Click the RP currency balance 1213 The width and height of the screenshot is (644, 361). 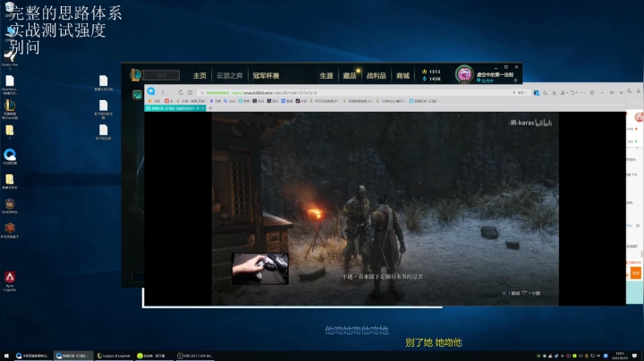pyautogui.click(x=431, y=71)
